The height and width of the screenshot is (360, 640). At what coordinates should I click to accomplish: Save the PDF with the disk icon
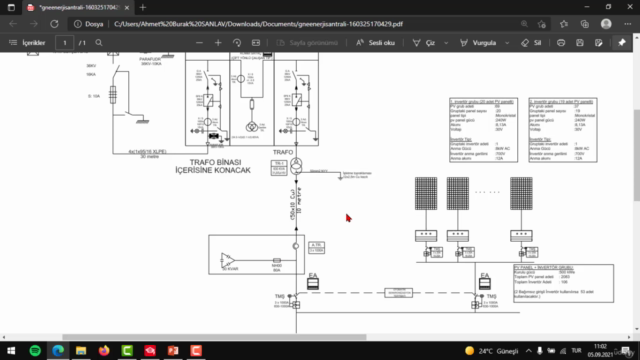coord(580,42)
